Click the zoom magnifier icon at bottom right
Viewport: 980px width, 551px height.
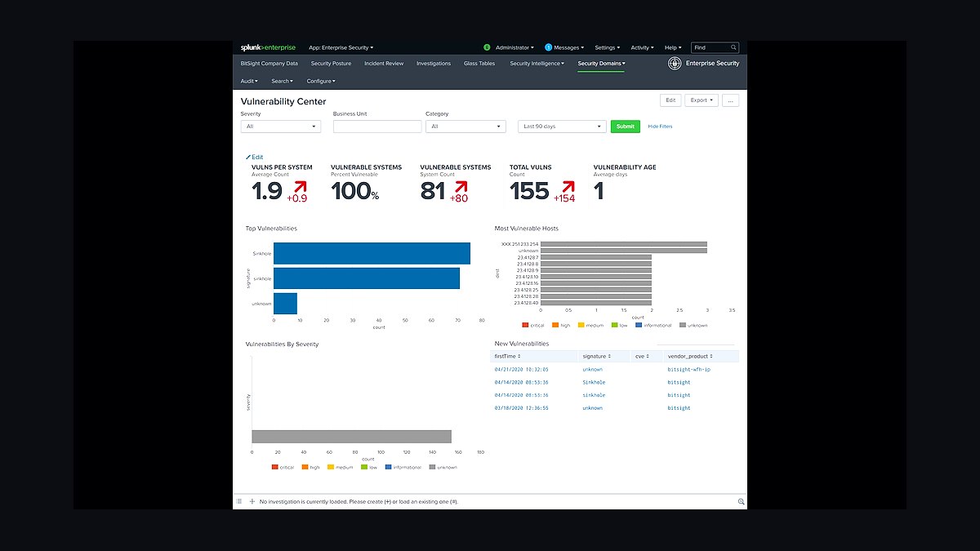pos(741,501)
